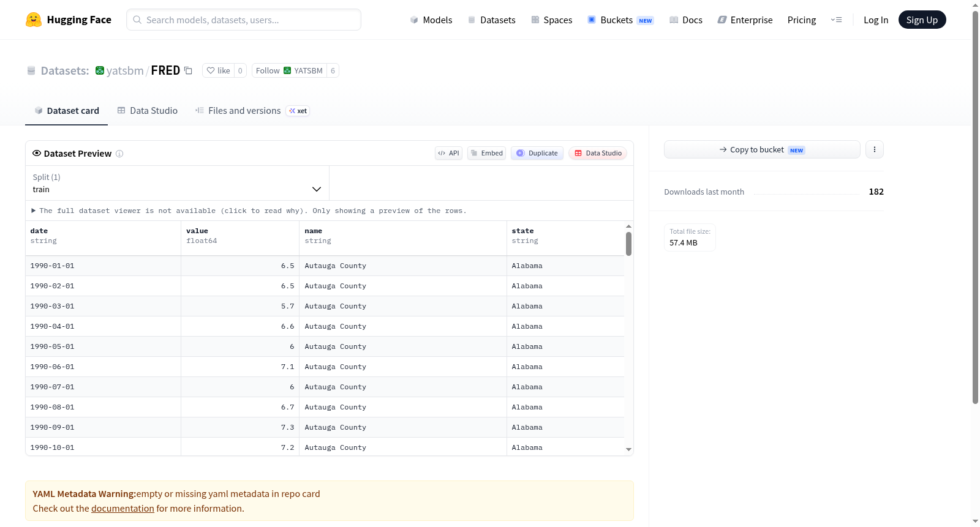Screen dimensions: 980x527
Task: Duplicate the dataset
Action: pyautogui.click(x=537, y=153)
